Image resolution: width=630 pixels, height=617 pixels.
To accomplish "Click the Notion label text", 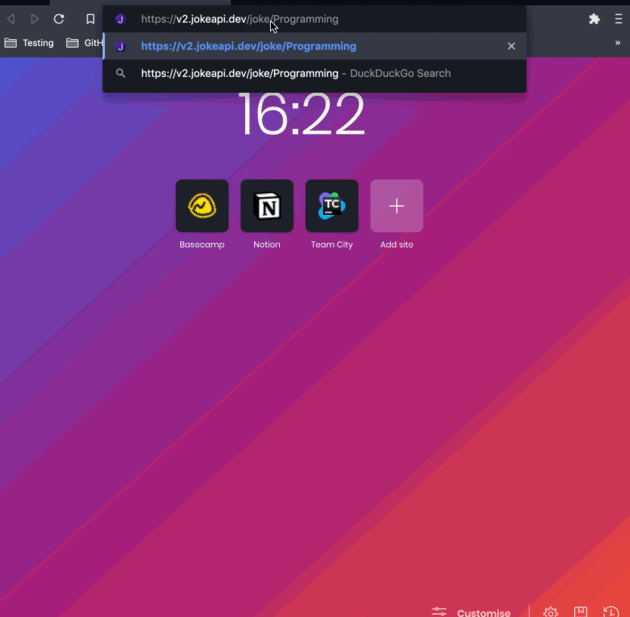I will 267,245.
